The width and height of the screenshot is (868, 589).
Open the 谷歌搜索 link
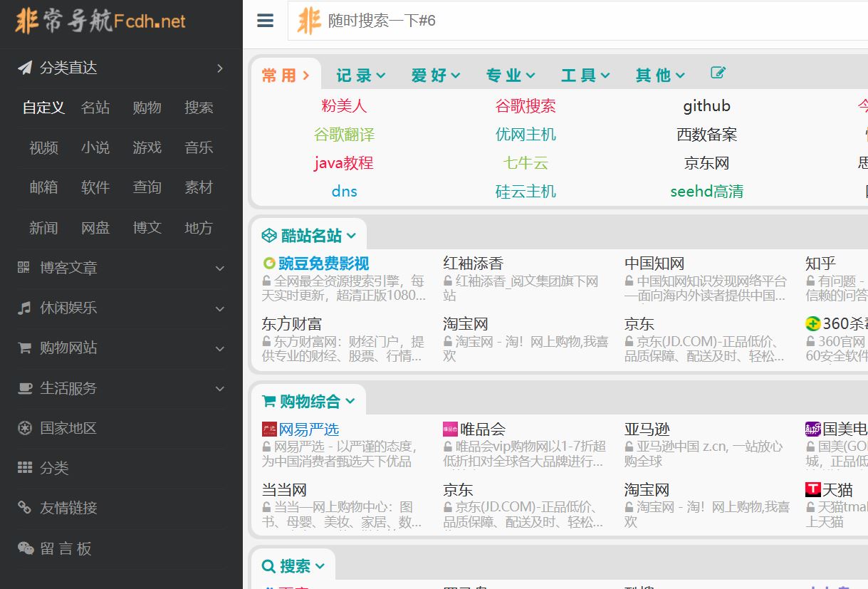click(525, 106)
